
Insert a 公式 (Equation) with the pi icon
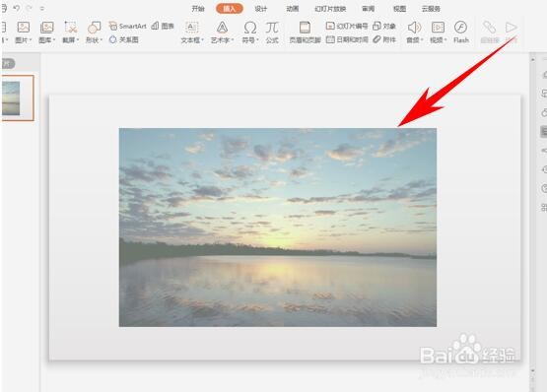(x=272, y=33)
